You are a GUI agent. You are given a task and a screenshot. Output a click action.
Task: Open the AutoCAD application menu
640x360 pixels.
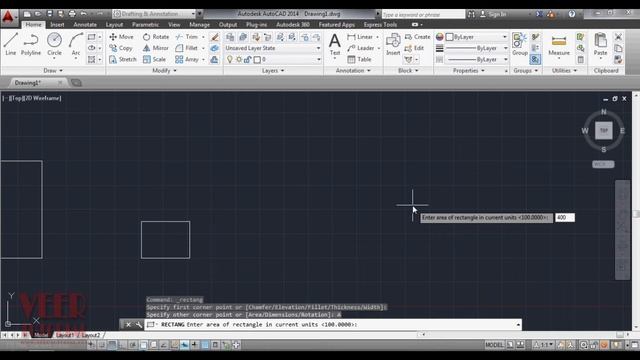[x=8, y=17]
